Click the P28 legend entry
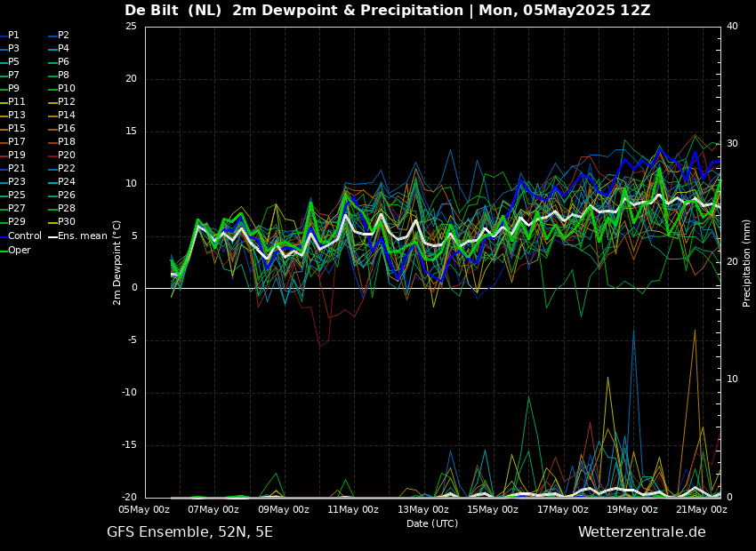This screenshot has height=551, width=756. [67, 209]
